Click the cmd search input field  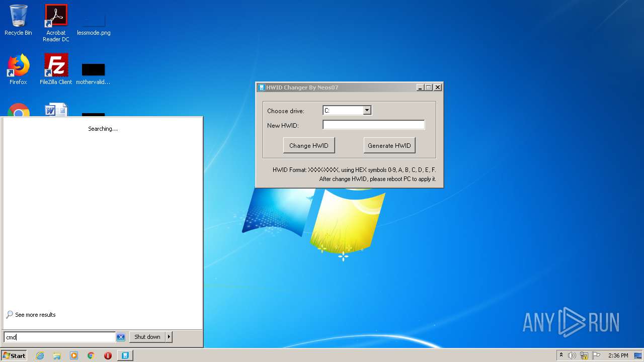click(60, 337)
